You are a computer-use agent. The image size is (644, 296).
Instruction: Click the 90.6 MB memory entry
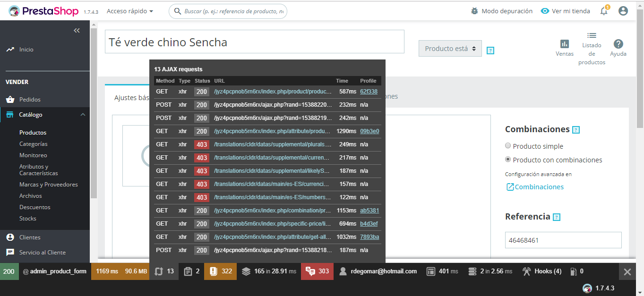136,271
